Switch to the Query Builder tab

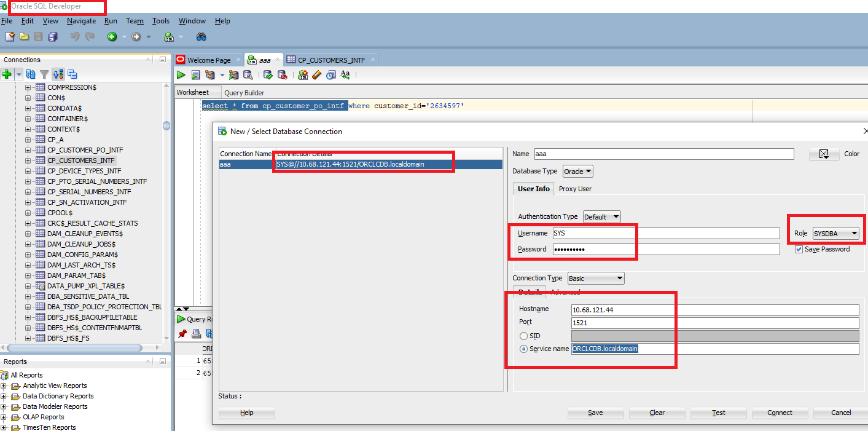244,93
